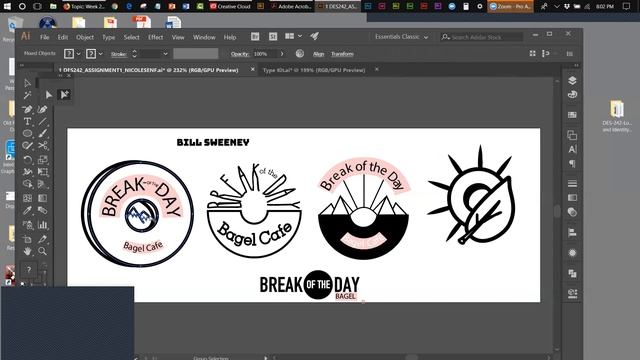Expand the Opacity slider arrow
640x360 pixels.
[x=282, y=54]
